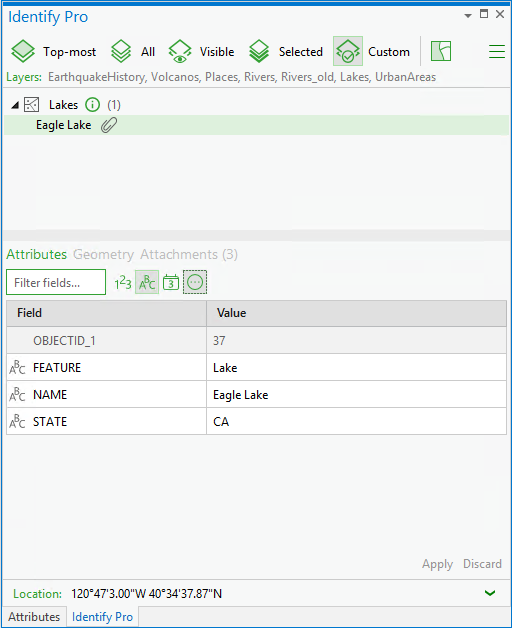Screen dimensions: 512x628
Task: Open the hamburger options menu
Action: (497, 52)
